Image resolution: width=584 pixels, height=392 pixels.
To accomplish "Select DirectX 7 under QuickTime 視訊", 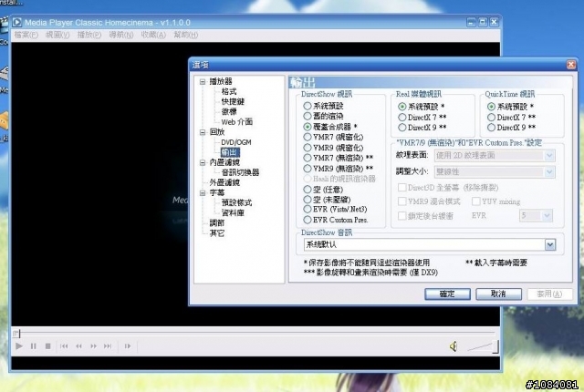I will 491,118.
